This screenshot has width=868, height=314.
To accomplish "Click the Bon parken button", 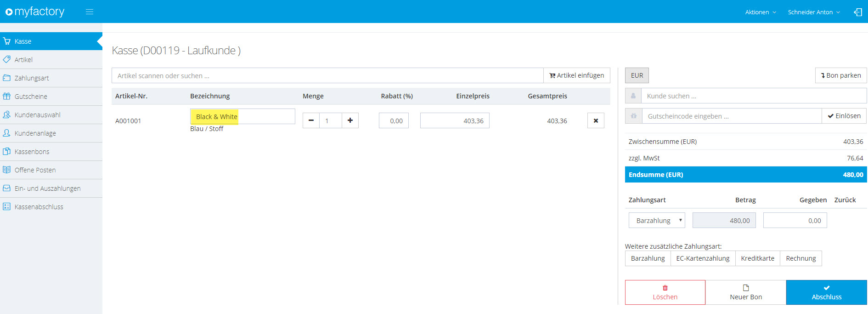I will 841,75.
